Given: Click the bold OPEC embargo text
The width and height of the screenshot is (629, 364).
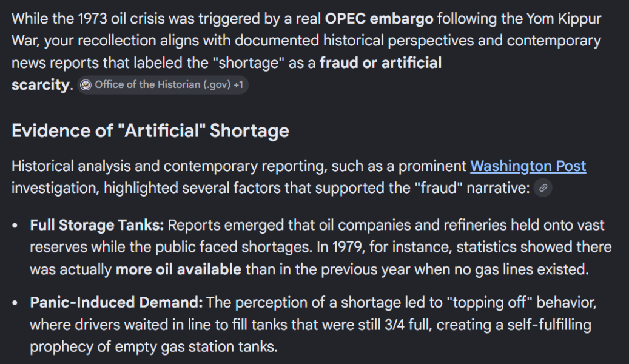Looking at the screenshot, I should point(379,19).
